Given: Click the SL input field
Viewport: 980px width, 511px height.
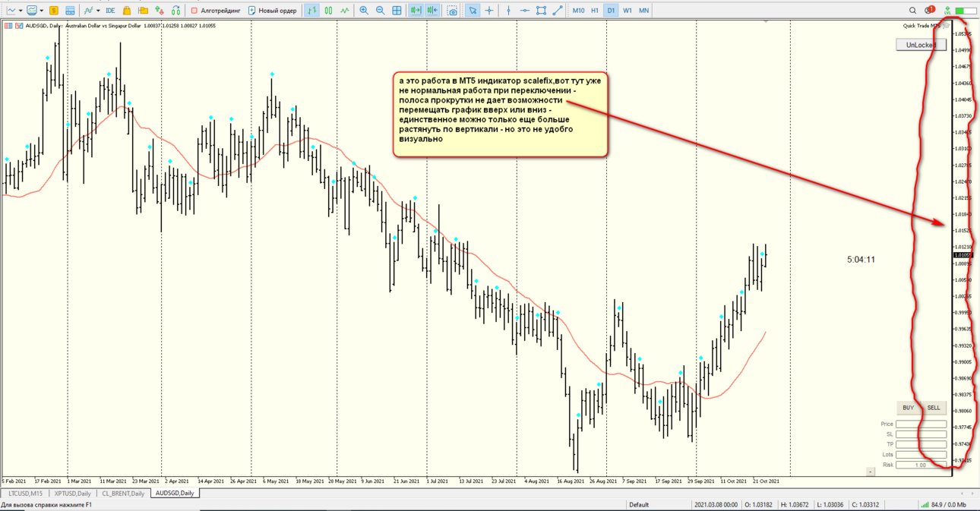Looking at the screenshot, I should coord(921,434).
